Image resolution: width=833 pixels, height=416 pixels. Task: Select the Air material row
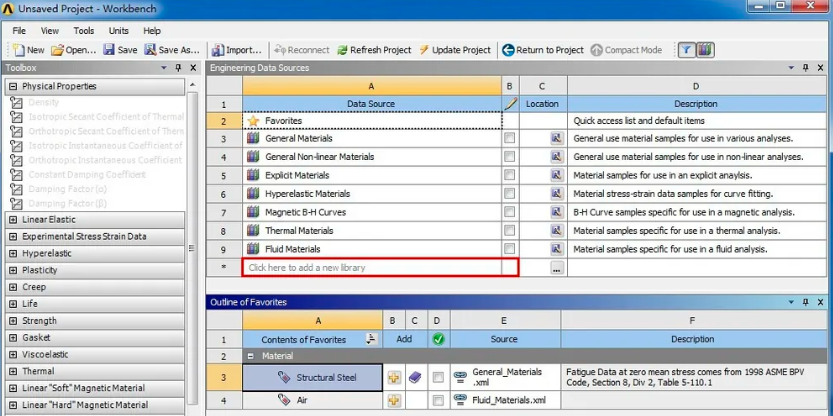coord(312,400)
